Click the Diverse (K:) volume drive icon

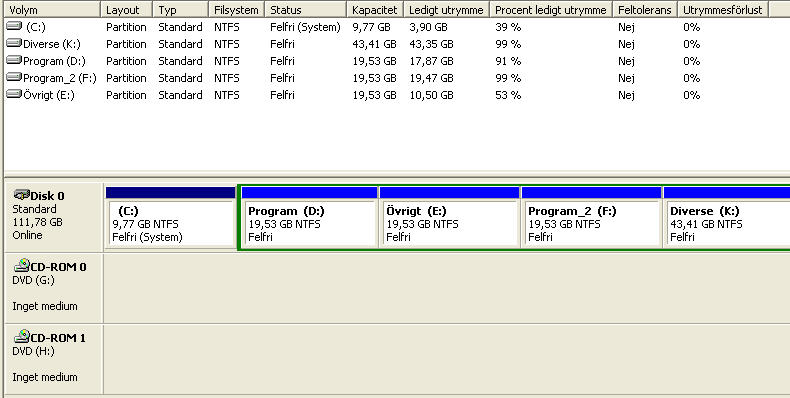coord(14,43)
